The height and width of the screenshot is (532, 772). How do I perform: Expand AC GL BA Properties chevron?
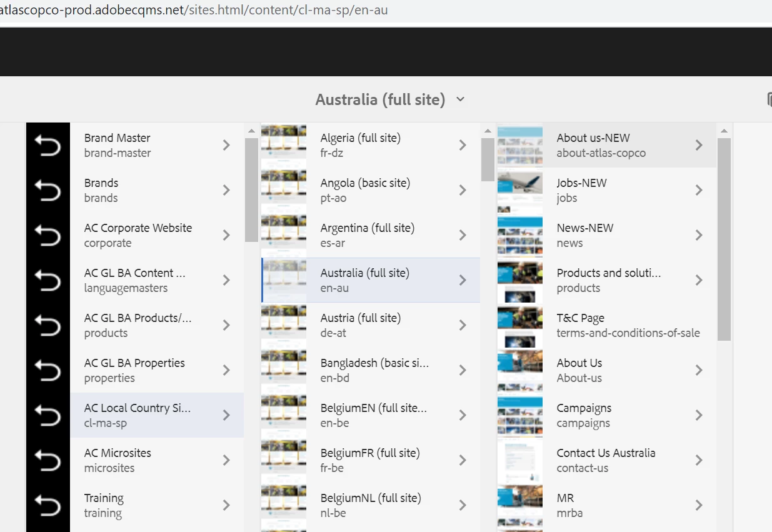point(226,370)
